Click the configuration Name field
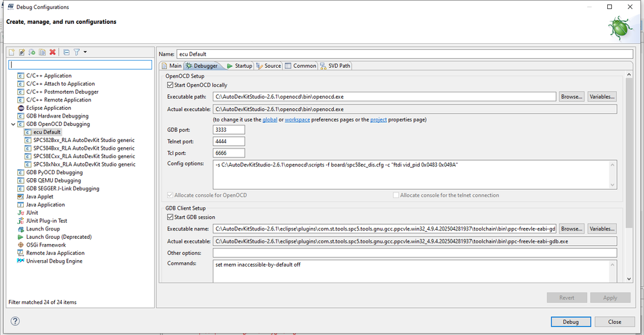Image resolution: width=644 pixels, height=335 pixels. click(x=405, y=54)
